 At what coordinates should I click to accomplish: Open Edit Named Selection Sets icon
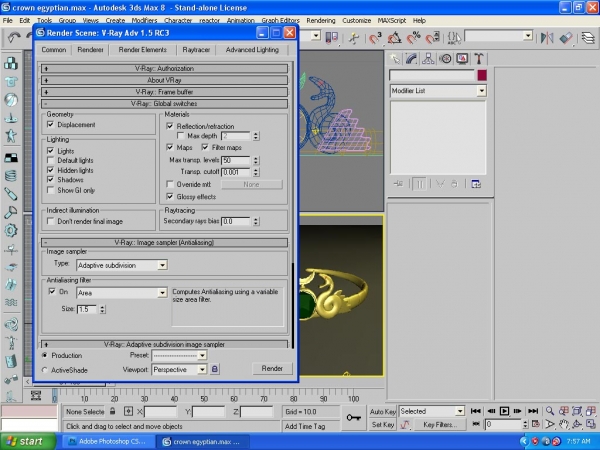click(454, 38)
